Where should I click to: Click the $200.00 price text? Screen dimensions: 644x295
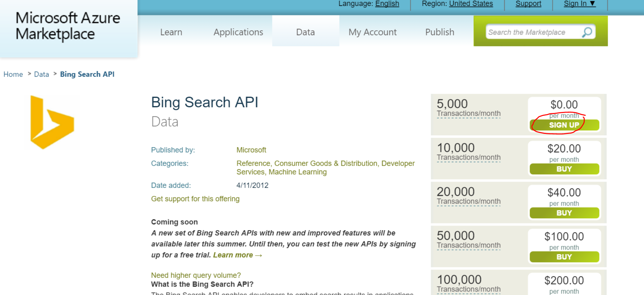[x=564, y=280]
